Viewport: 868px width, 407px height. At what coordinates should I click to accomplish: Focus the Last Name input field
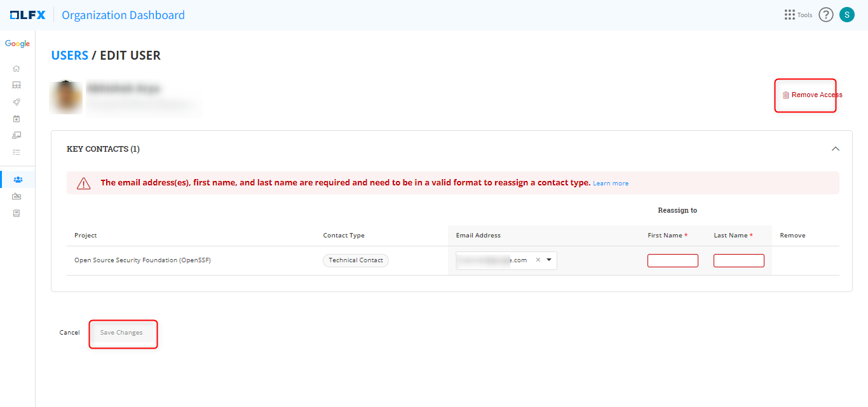738,261
